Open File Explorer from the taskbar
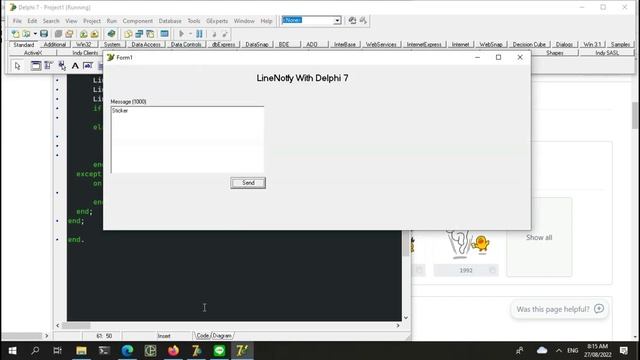This screenshot has width=640, height=360. click(x=81, y=351)
